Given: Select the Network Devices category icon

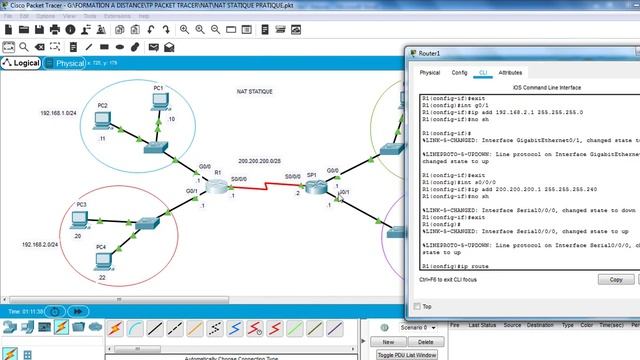Looking at the screenshot, I should (9, 327).
